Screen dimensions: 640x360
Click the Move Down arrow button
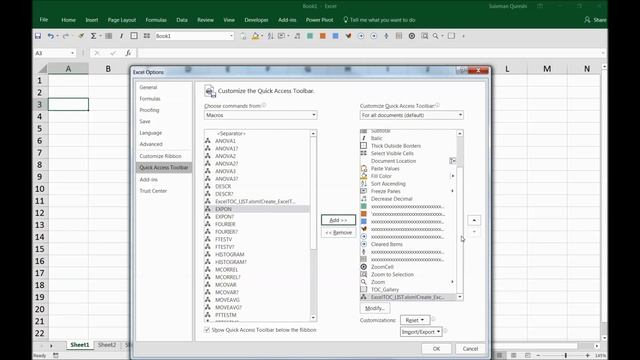474,232
